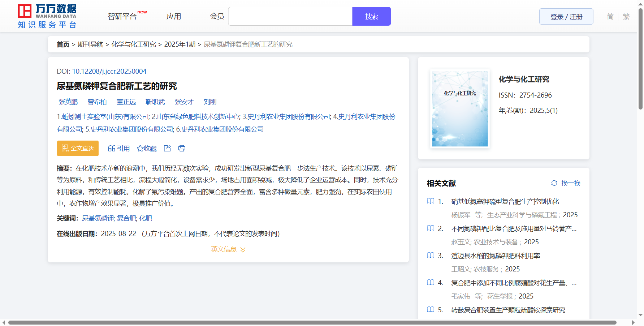
Task: Switch to Traditional Chinese with 繁
Action: pyautogui.click(x=626, y=17)
